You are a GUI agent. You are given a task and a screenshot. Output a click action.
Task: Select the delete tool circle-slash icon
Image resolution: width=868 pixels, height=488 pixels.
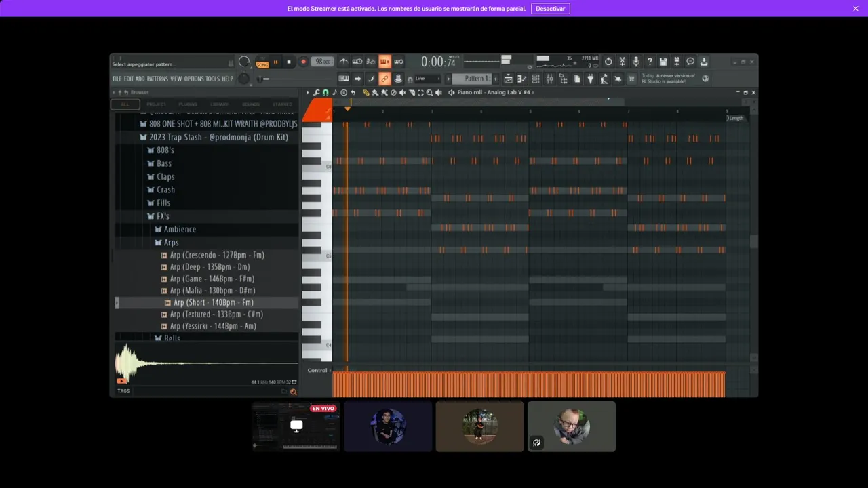[x=393, y=92]
